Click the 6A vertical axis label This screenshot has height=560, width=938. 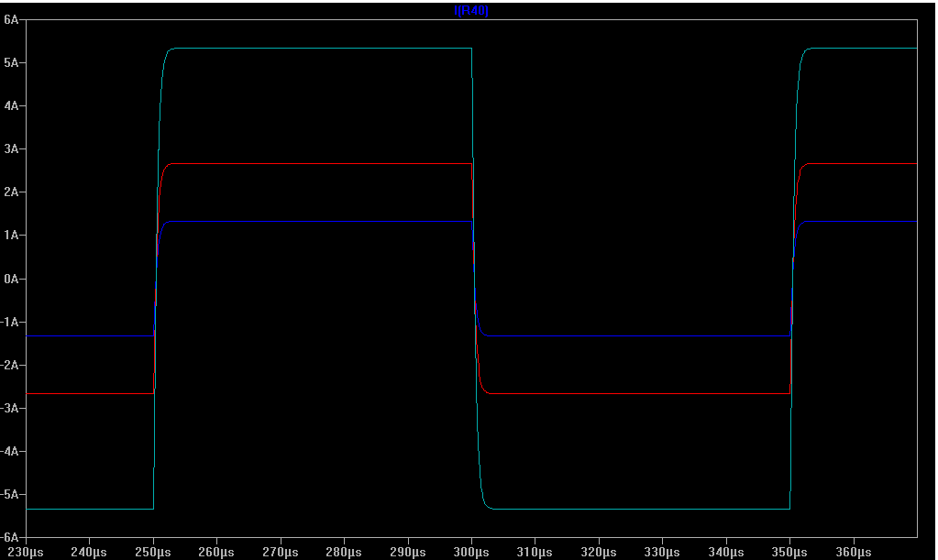tap(11, 19)
